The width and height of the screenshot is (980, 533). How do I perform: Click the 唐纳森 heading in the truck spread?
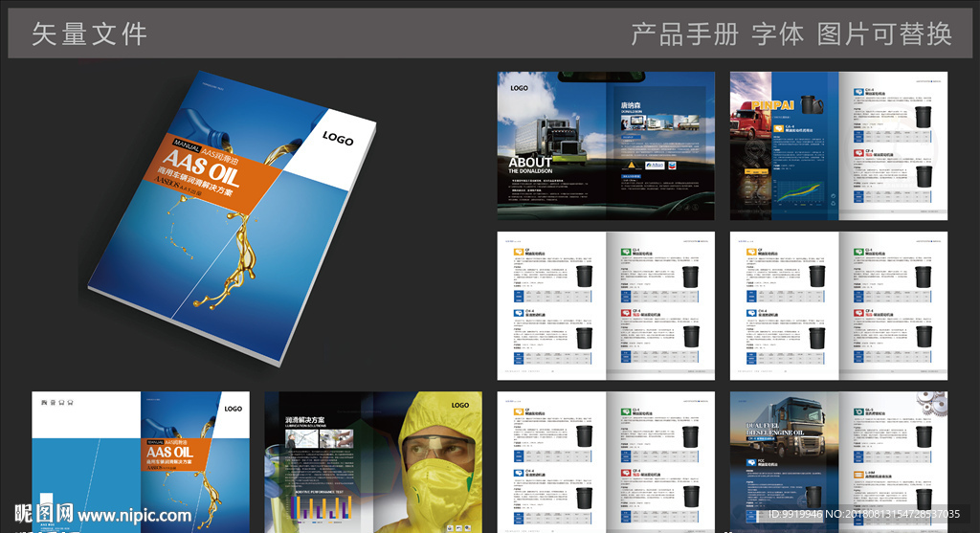click(x=631, y=105)
